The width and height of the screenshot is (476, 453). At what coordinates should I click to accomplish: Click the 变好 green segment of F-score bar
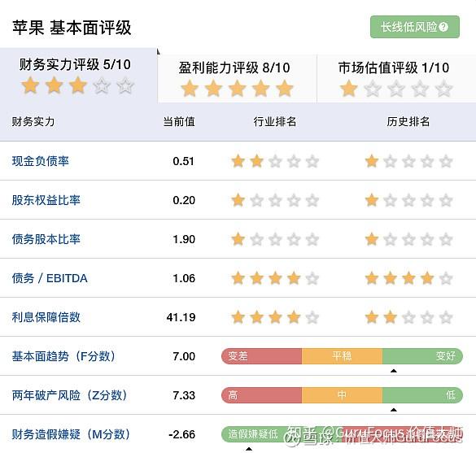422,356
